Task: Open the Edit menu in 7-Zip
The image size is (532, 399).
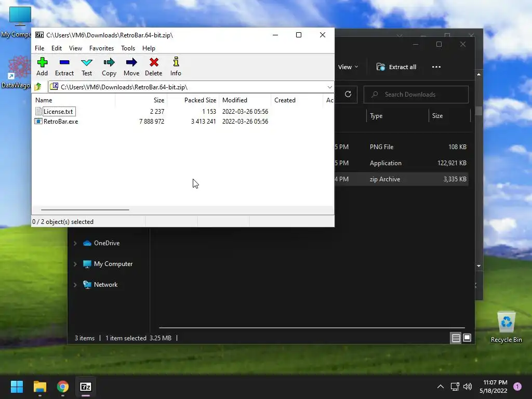Action: 56,48
